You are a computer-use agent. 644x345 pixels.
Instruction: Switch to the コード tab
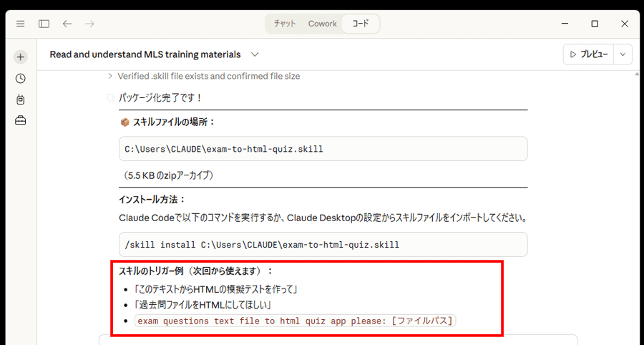[360, 24]
